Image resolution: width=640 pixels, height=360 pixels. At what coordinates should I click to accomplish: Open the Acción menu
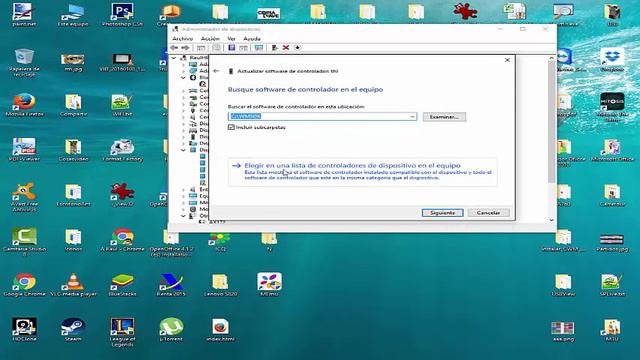click(210, 39)
